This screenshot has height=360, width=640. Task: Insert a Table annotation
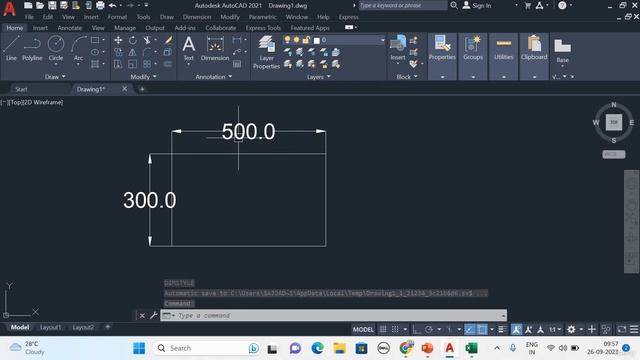coord(237,64)
